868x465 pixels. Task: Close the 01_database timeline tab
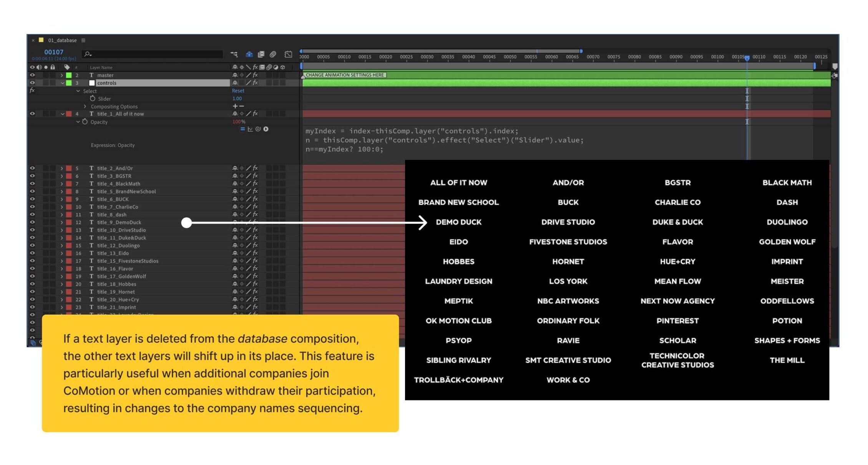(x=33, y=40)
